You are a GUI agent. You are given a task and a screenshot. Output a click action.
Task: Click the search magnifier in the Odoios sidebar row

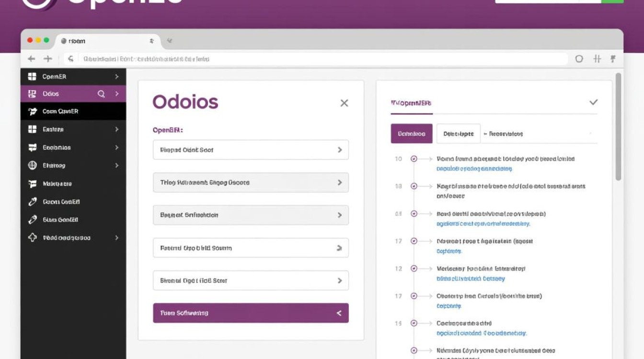click(x=101, y=94)
